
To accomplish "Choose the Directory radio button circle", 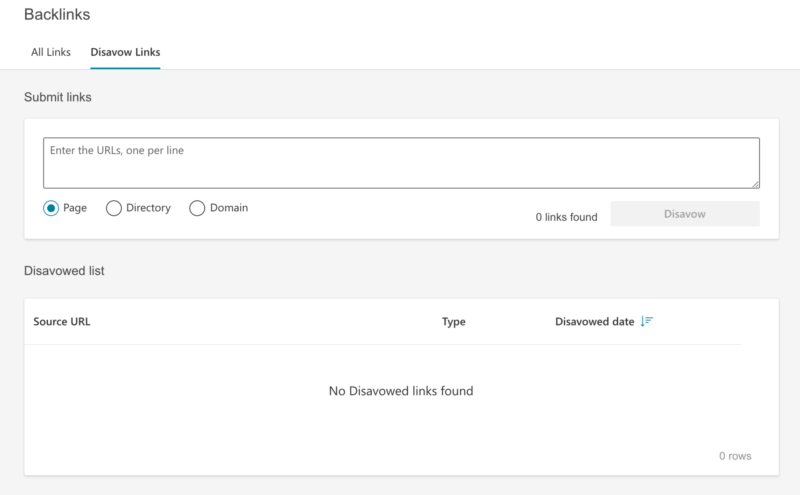I will [114, 208].
